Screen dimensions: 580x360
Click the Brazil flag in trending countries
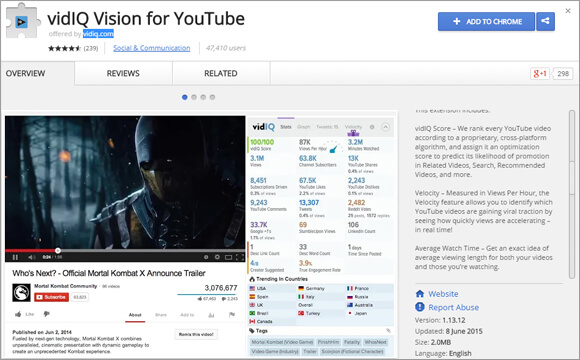pos(252,313)
